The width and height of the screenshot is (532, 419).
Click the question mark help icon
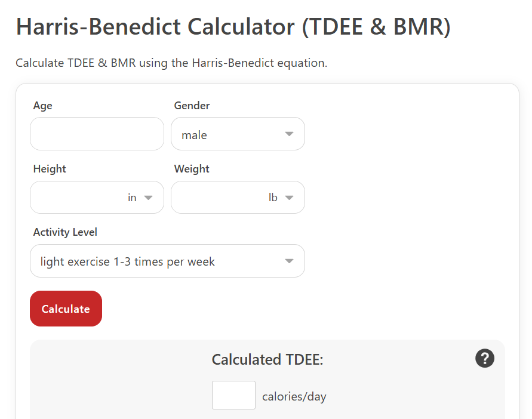pyautogui.click(x=484, y=358)
